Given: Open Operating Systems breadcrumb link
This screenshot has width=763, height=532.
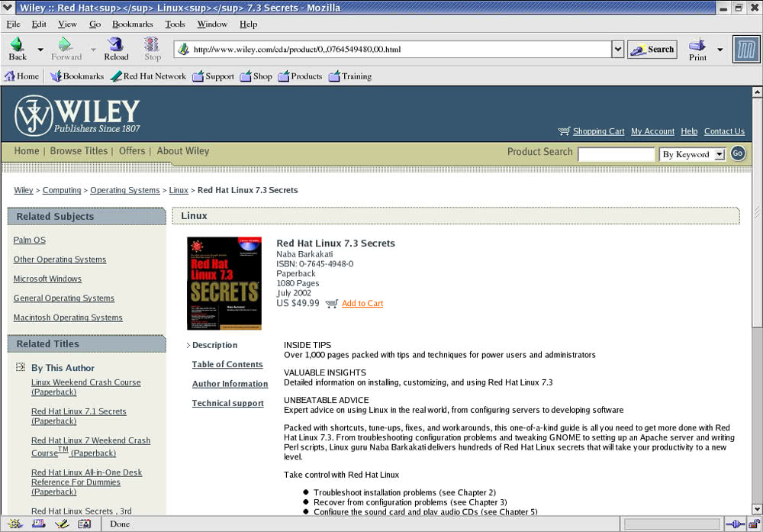Looking at the screenshot, I should [124, 190].
